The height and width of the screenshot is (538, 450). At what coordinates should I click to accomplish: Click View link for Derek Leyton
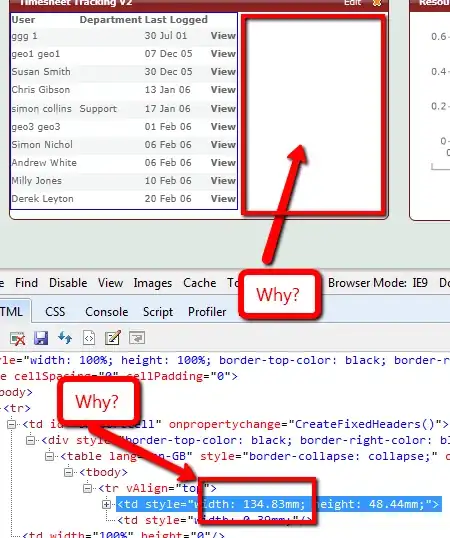pyautogui.click(x=223, y=199)
